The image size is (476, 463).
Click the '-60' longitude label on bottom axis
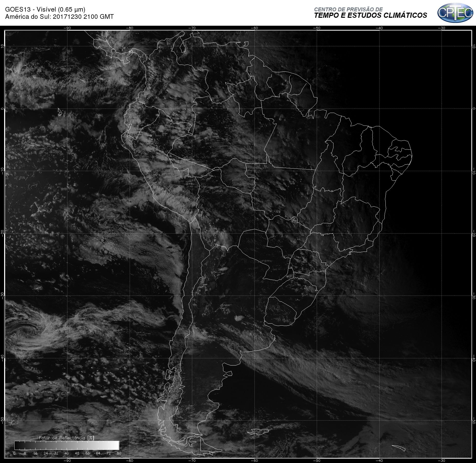pos(254,460)
